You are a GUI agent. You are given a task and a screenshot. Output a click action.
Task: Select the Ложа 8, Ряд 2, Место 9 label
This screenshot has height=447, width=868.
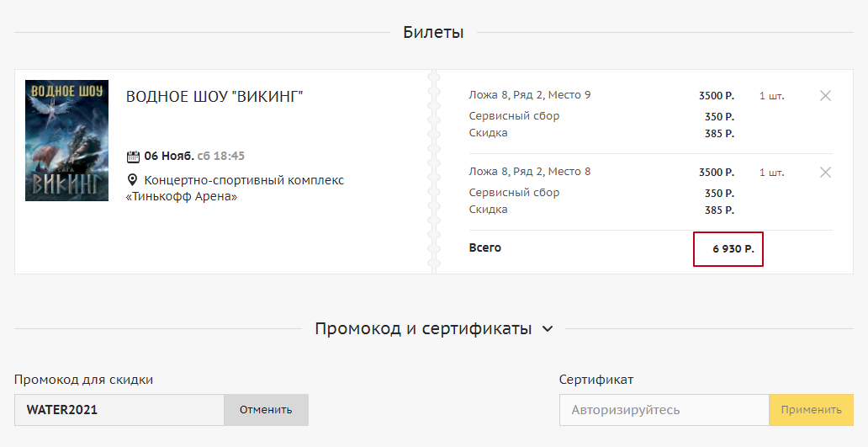tap(530, 95)
